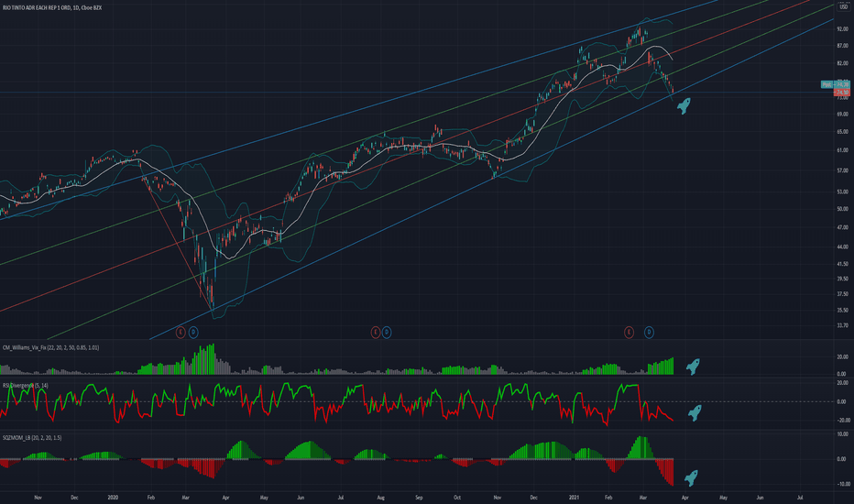Open the dividend D marker near August 2020
854x504 pixels.
point(386,332)
